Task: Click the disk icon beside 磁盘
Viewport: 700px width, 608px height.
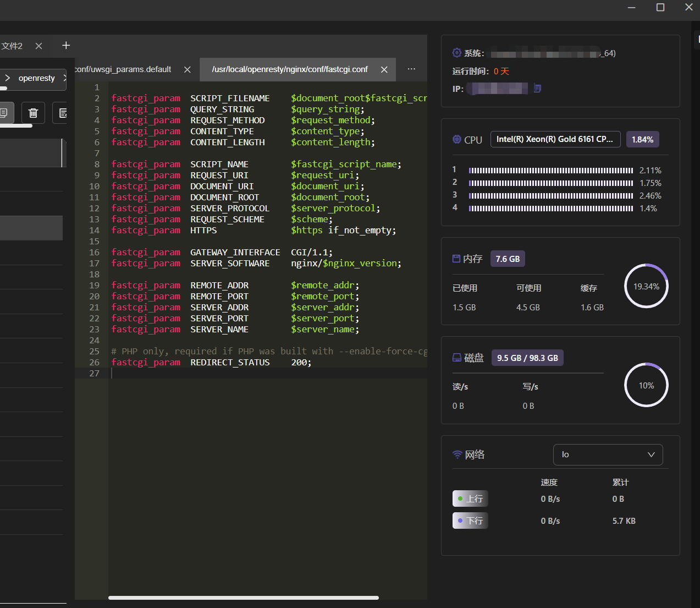Action: (x=457, y=358)
